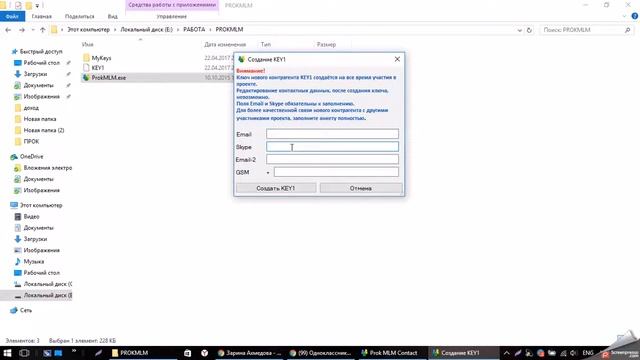Open Сеть in the navigation pane
The image size is (640, 360).
pos(25,310)
